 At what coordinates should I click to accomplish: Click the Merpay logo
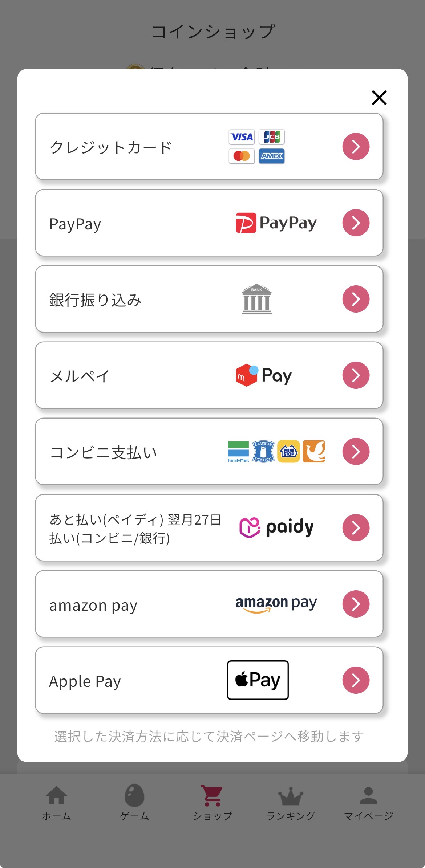[264, 375]
